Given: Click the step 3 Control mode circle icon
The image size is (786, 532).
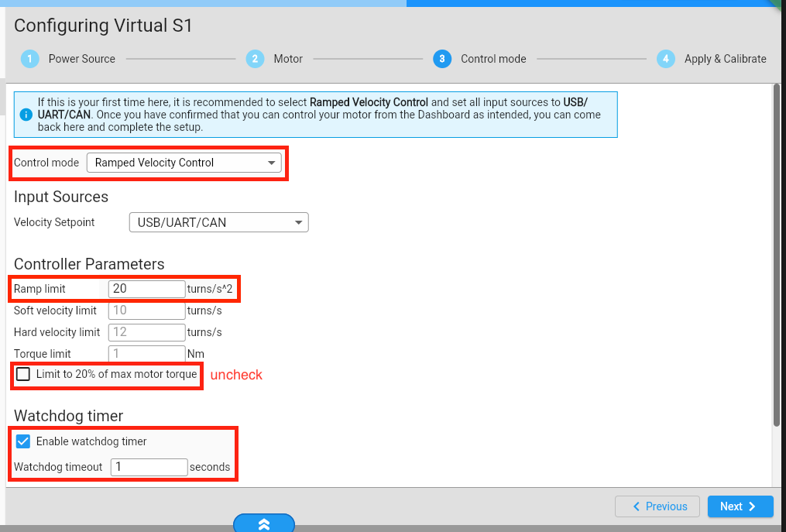Looking at the screenshot, I should point(442,59).
